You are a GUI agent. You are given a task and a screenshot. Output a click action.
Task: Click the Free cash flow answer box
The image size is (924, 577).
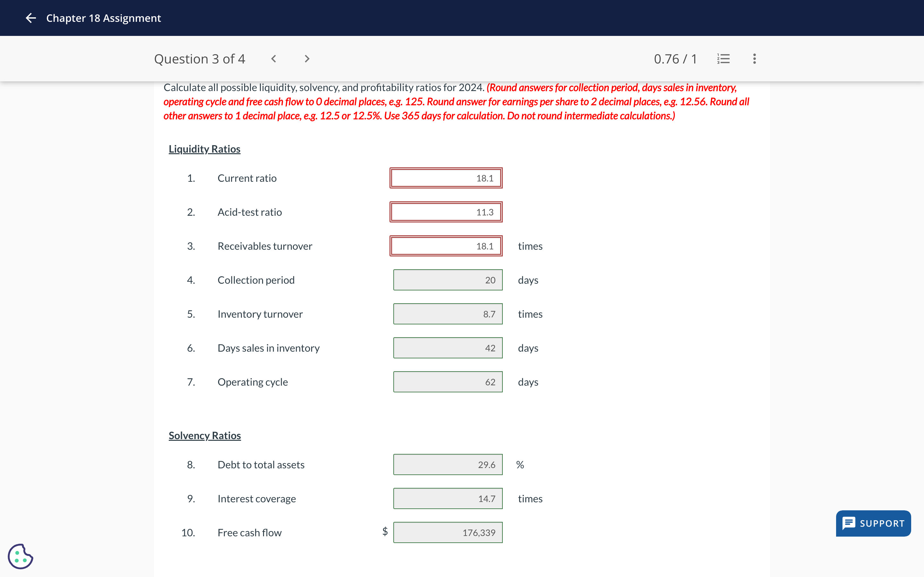(x=448, y=533)
